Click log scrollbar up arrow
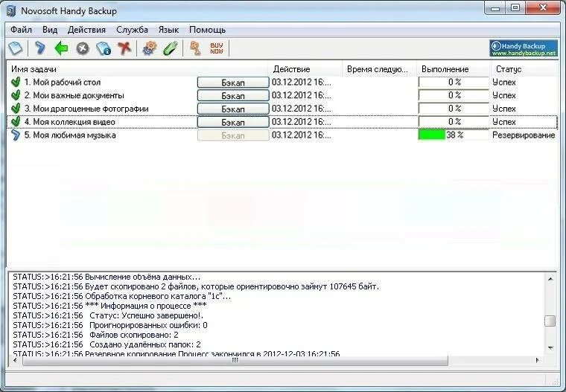This screenshot has height=392, width=566. tap(550, 278)
